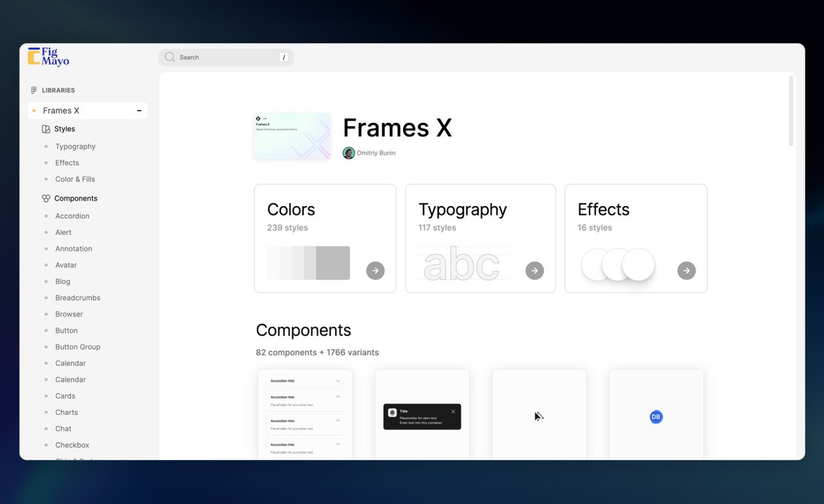The height and width of the screenshot is (504, 824).
Task: Open the Colors 239 styles card
Action: pyautogui.click(x=325, y=238)
